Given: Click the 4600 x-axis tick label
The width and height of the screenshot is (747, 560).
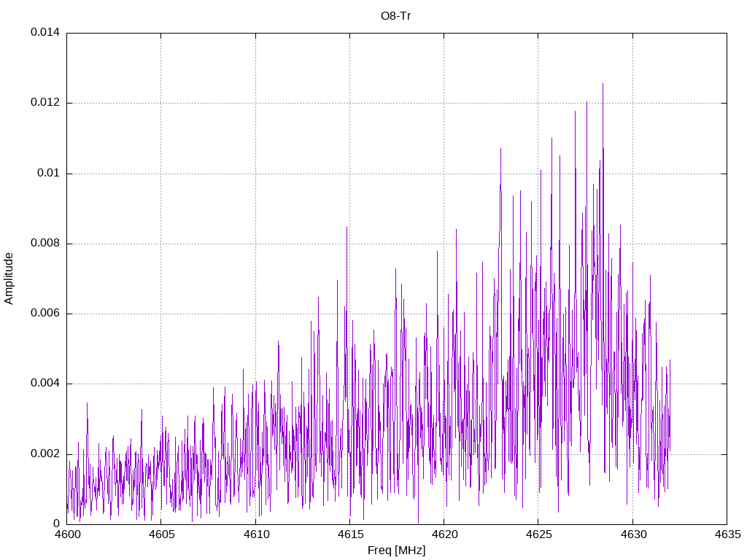Looking at the screenshot, I should tap(68, 534).
